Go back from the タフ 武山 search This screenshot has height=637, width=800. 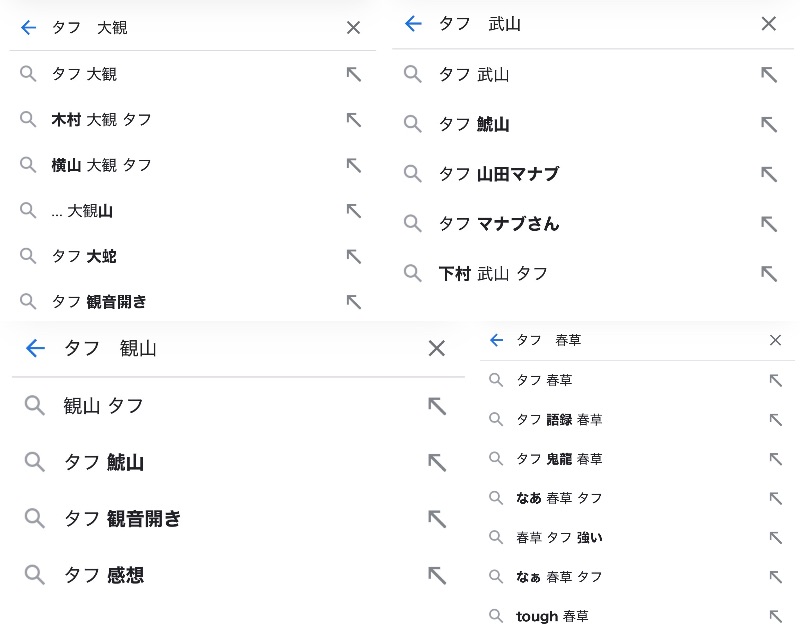point(413,24)
